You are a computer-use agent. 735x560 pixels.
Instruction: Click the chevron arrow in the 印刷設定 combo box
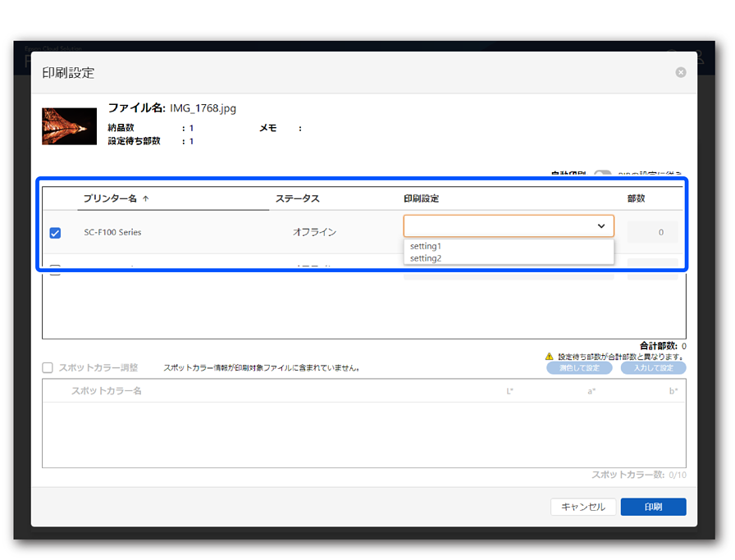[601, 226]
